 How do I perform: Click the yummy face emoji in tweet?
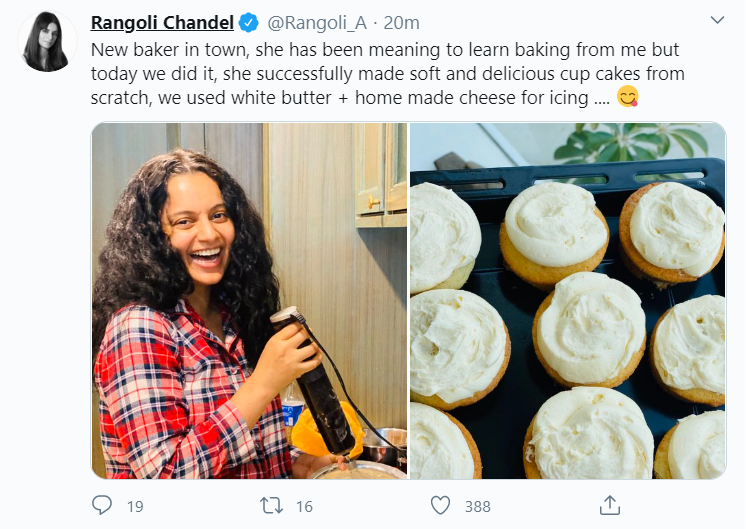(628, 97)
